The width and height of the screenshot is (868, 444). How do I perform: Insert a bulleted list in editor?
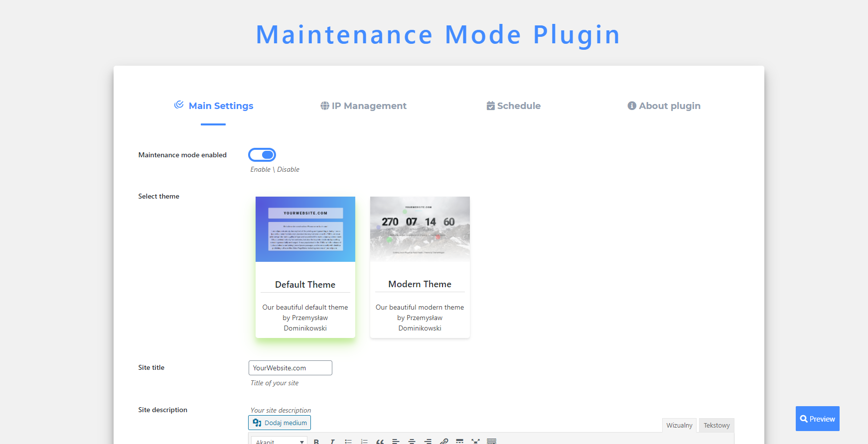(x=348, y=442)
